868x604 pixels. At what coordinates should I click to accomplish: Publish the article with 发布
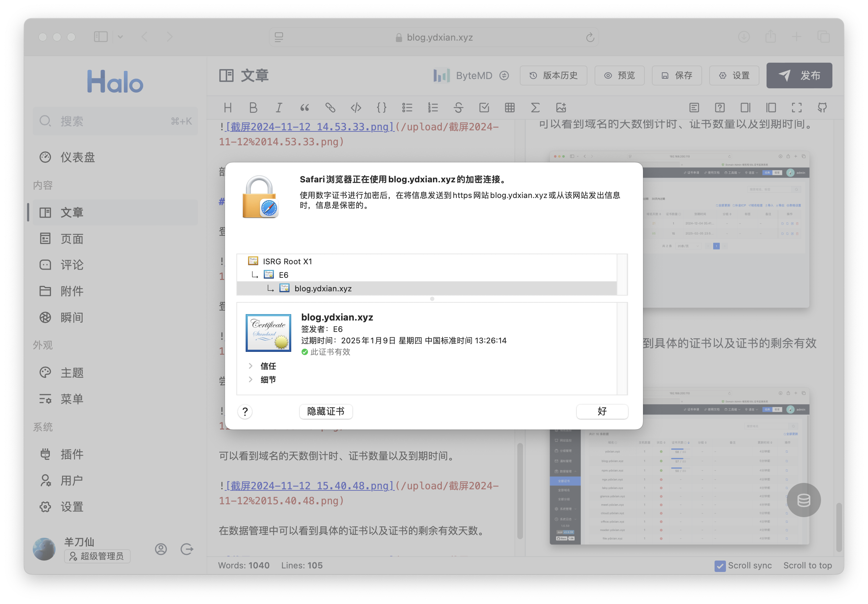click(x=799, y=75)
